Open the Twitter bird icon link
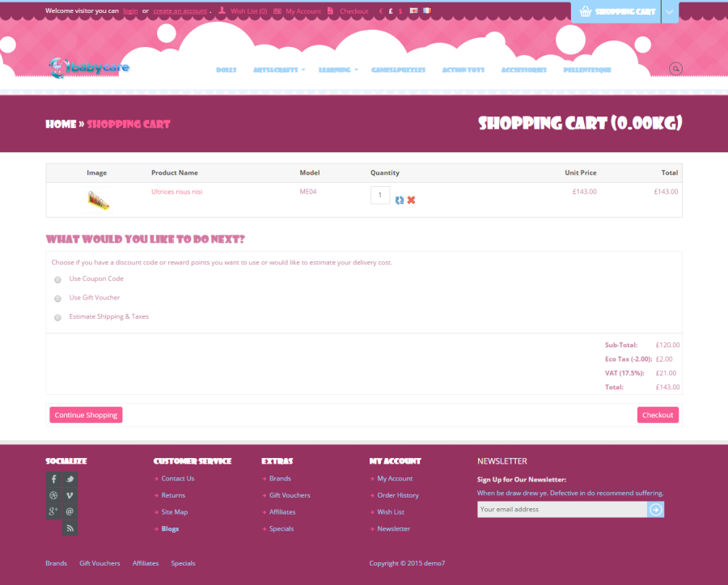The height and width of the screenshot is (585, 728). (70, 479)
